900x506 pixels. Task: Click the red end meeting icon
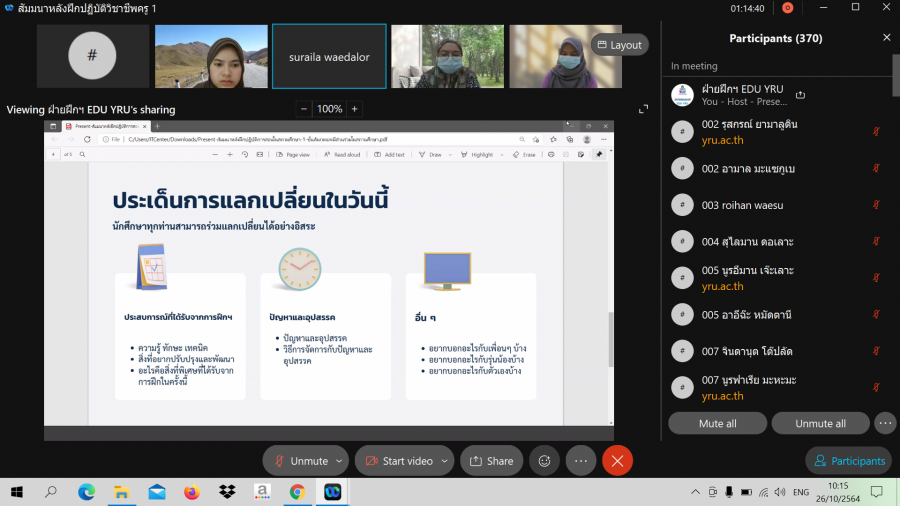[x=617, y=461]
